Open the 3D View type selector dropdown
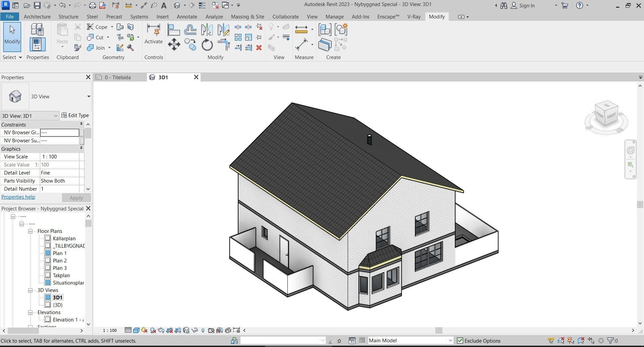Screen dimensions: 644x347 89,97
